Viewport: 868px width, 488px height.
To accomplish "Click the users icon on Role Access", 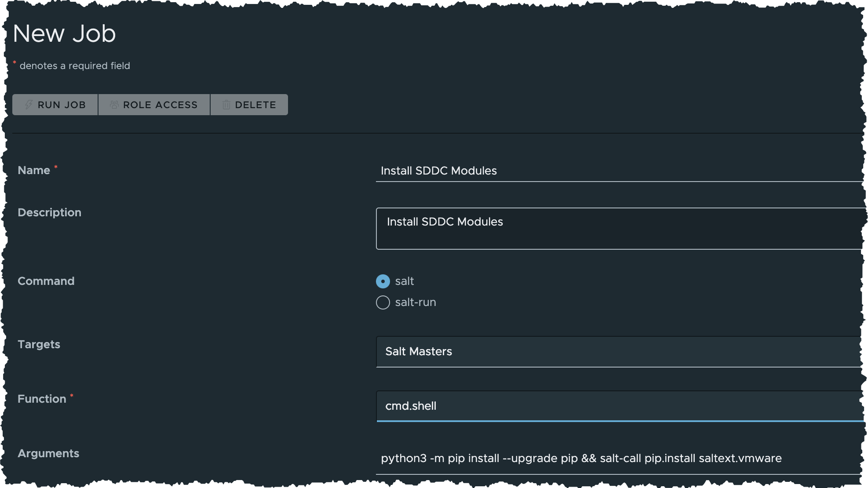I will 114,105.
